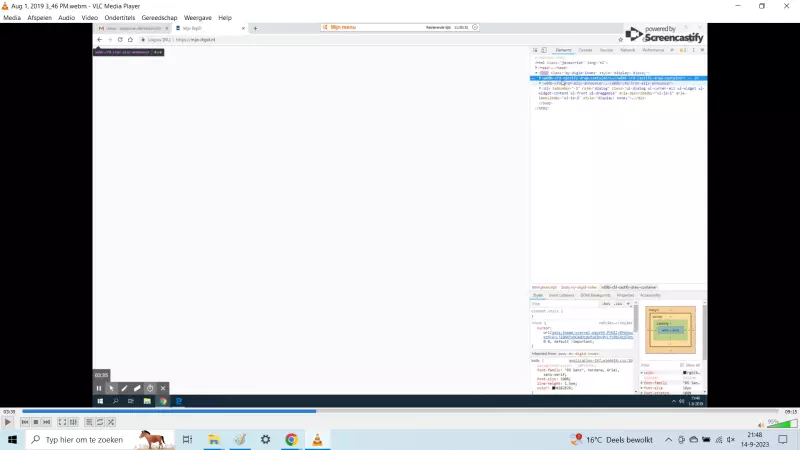Open the Media menu
The width and height of the screenshot is (800, 450).
pyautogui.click(x=12, y=18)
